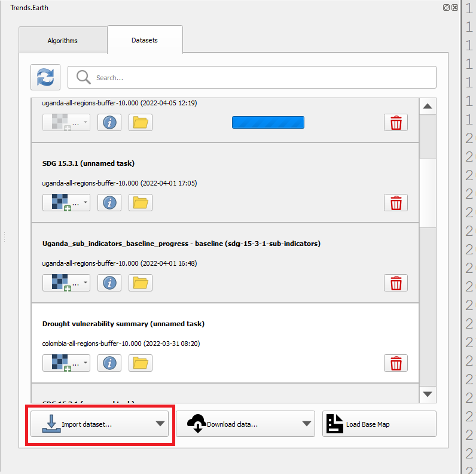Open folder for Uganda_sub_indicators_baseline_progress dataset
This screenshot has height=474, width=476.
[x=140, y=283]
